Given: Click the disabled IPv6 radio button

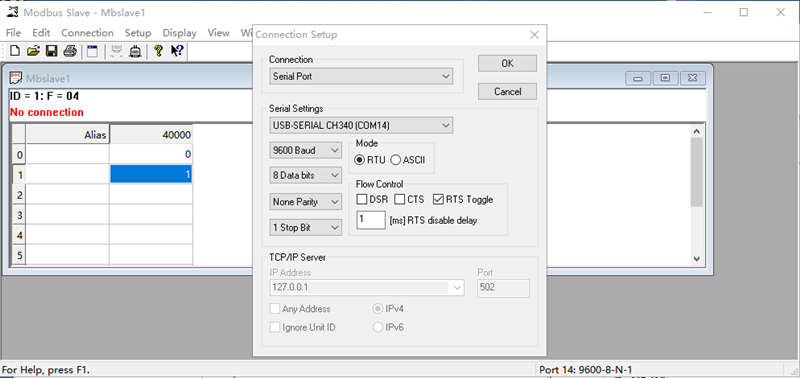Looking at the screenshot, I should (378, 327).
